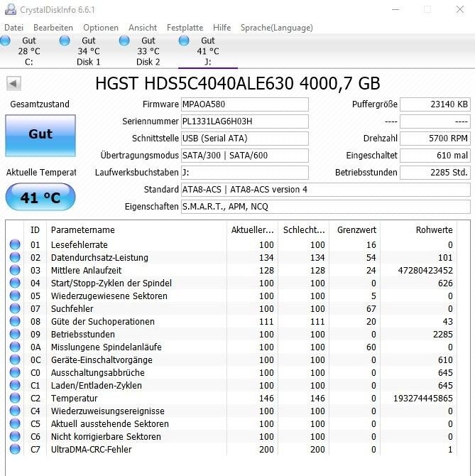Select the J: drive status orb
The image size is (475, 476).
coord(184,40)
